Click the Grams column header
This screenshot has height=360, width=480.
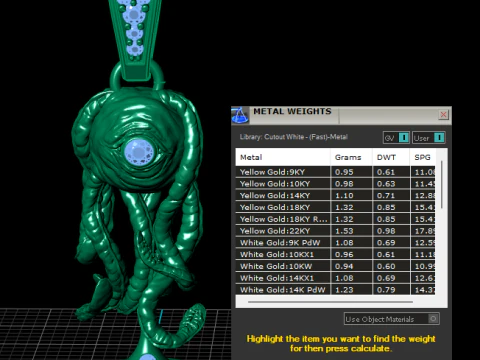coord(351,157)
